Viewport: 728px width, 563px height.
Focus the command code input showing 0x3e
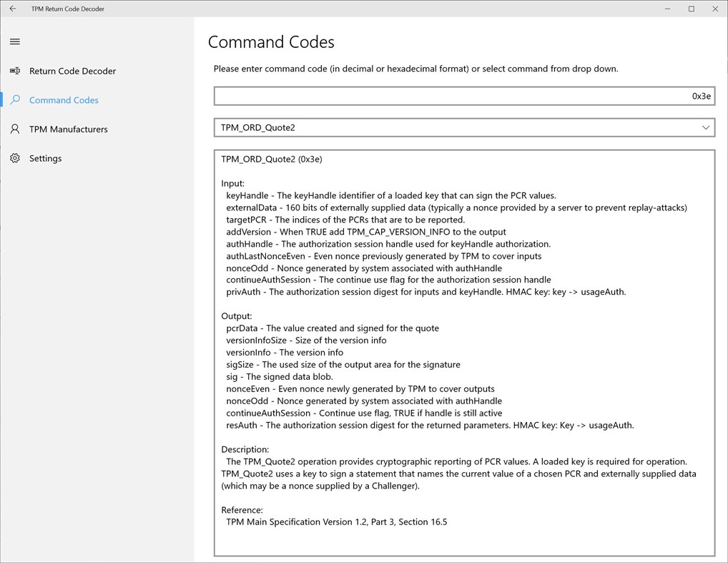tap(463, 96)
